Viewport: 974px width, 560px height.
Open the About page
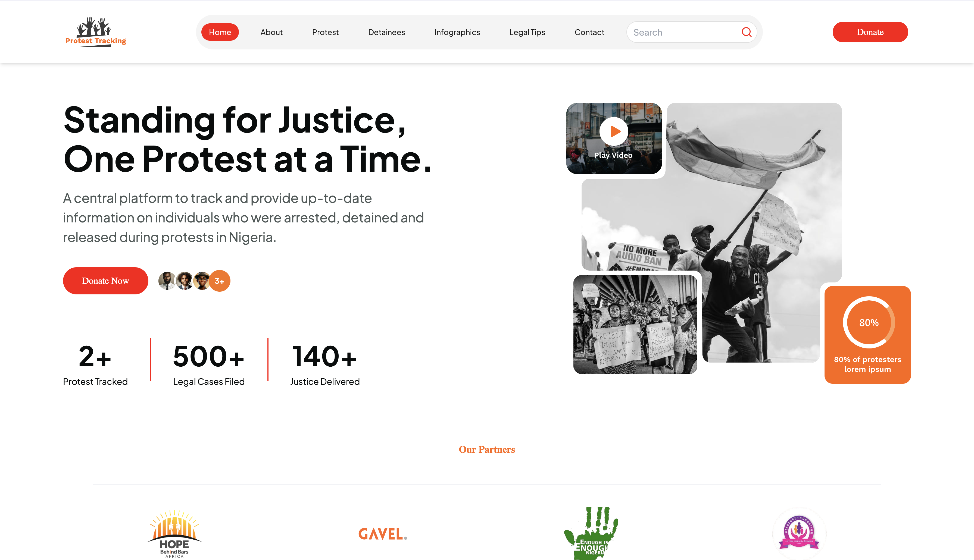[x=271, y=32]
